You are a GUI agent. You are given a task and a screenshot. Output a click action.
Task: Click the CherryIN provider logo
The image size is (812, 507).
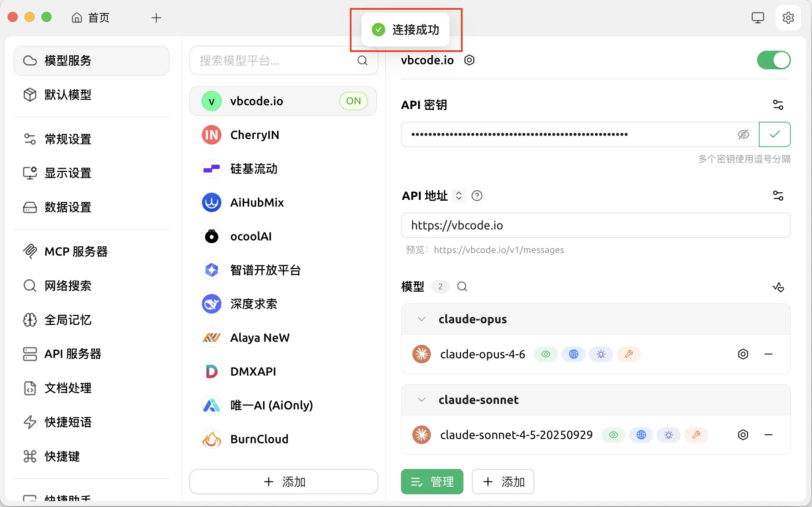pos(212,135)
